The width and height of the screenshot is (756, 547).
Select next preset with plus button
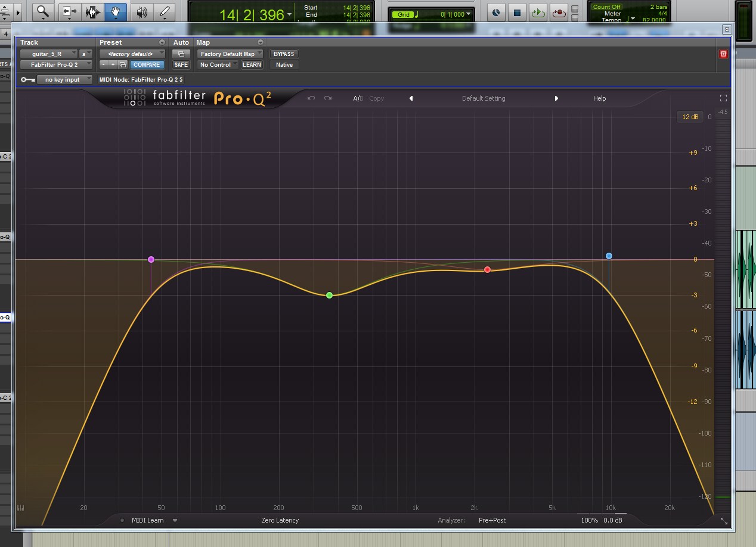113,64
